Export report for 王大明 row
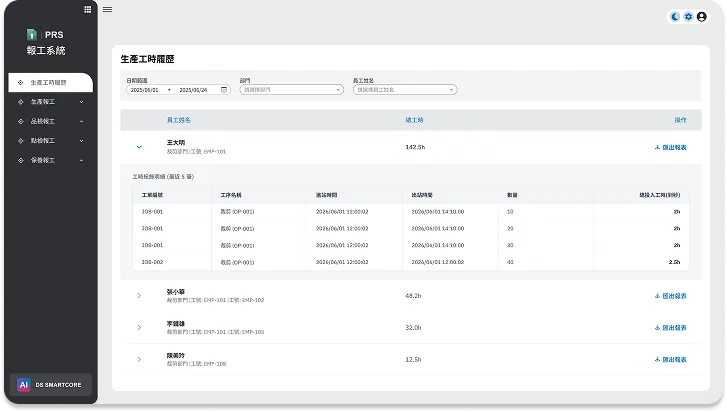 (670, 147)
